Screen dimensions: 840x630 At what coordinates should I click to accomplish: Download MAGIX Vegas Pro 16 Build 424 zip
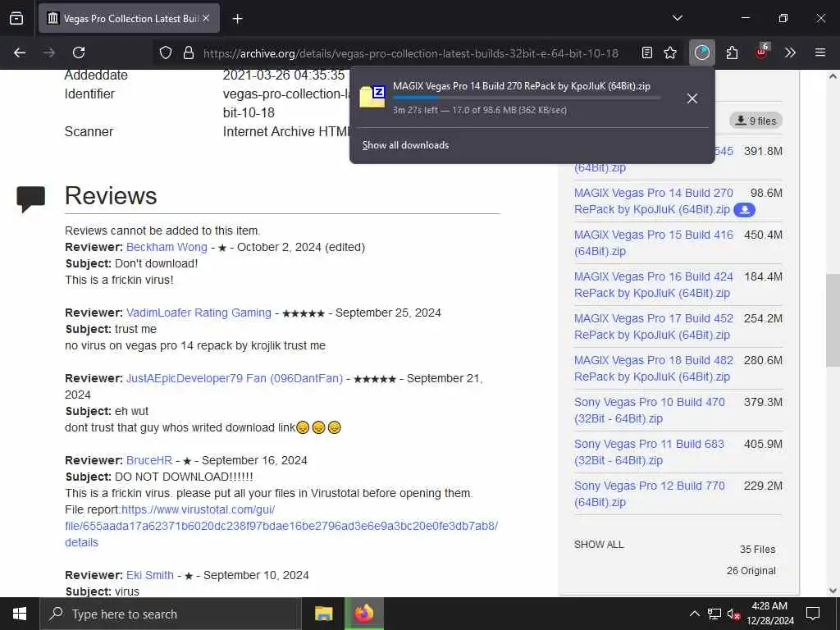click(x=654, y=285)
